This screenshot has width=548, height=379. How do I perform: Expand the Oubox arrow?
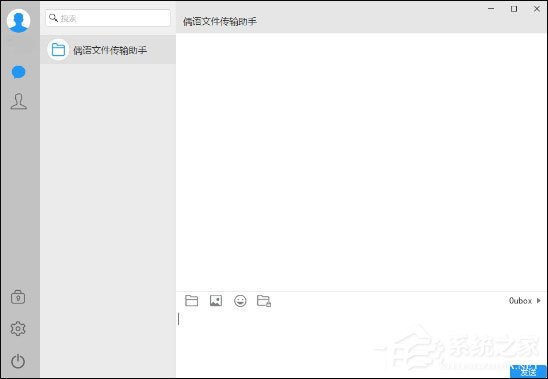point(539,301)
